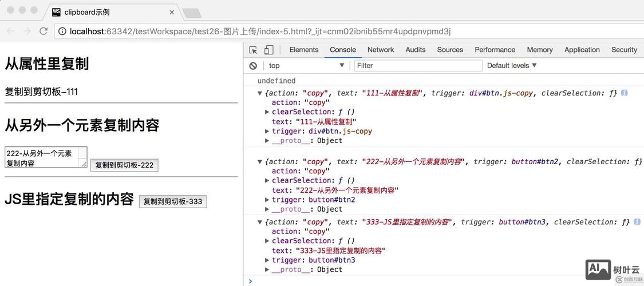The image size is (644, 286).
Task: Click the browser back arrow
Action: (10, 31)
